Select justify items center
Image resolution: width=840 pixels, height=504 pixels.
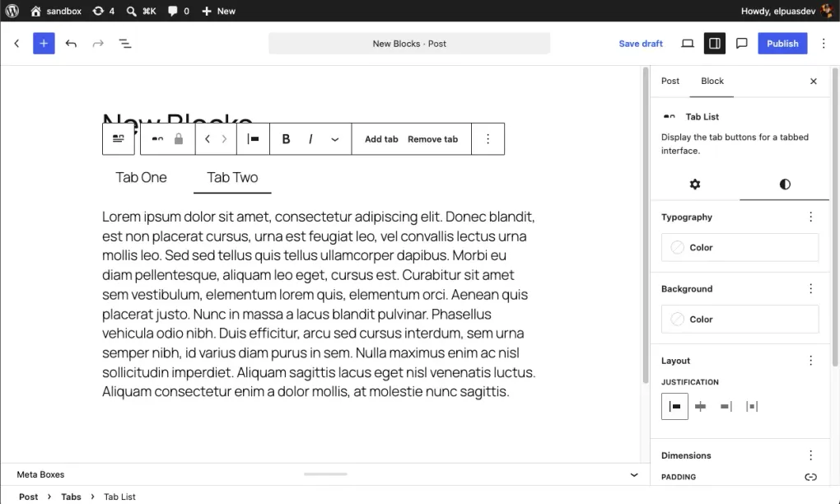[x=700, y=407]
